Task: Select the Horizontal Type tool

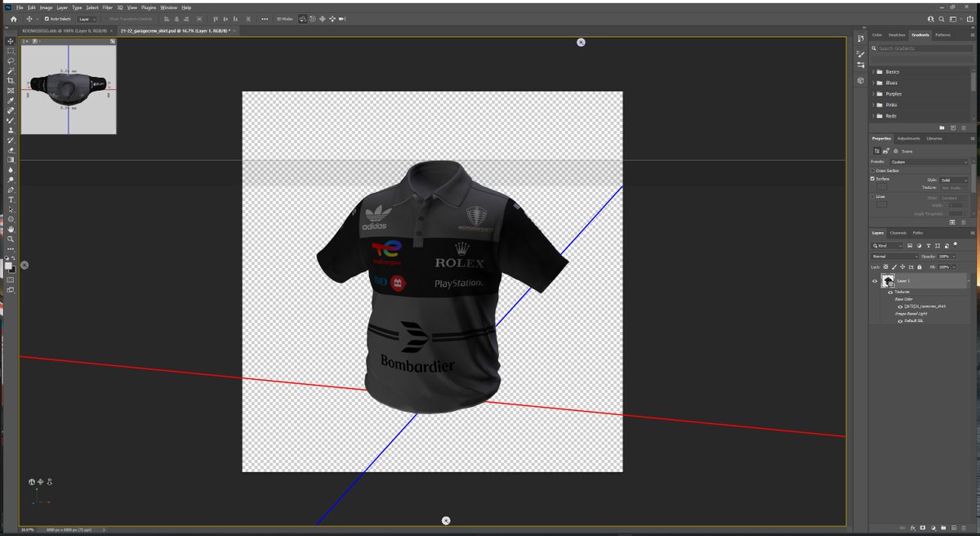Action: [x=11, y=199]
